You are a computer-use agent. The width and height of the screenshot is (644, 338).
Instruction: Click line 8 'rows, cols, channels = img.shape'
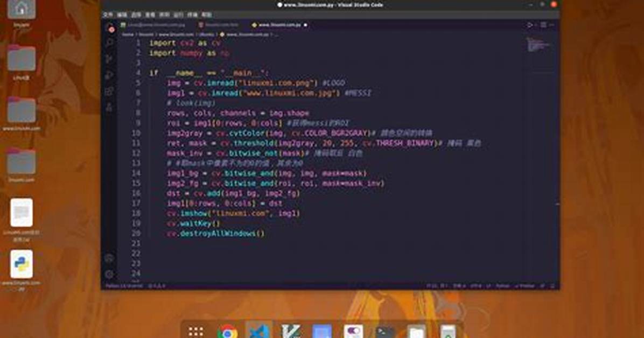coord(238,113)
